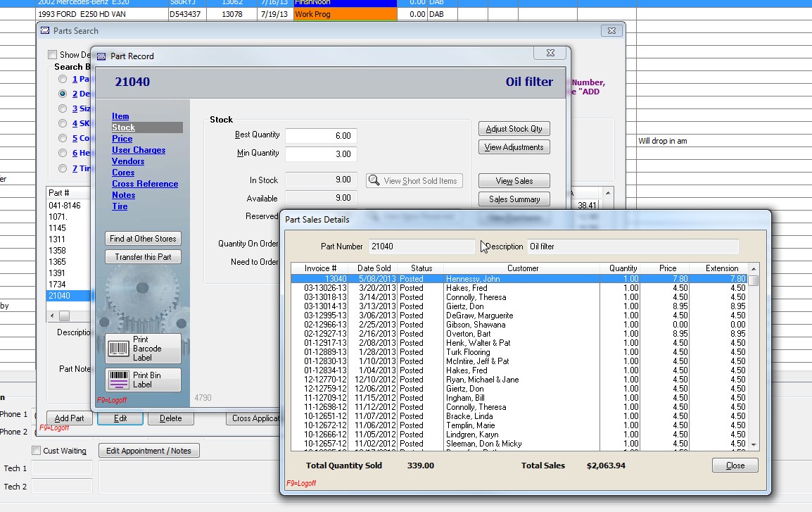The width and height of the screenshot is (812, 512).
Task: Click the Part Number field showing 21040
Action: click(x=421, y=246)
